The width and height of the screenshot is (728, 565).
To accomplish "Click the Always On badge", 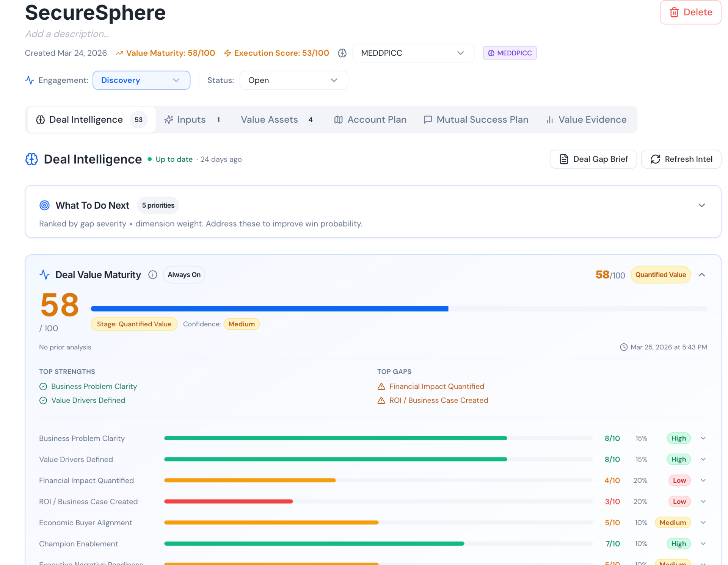I will point(184,275).
